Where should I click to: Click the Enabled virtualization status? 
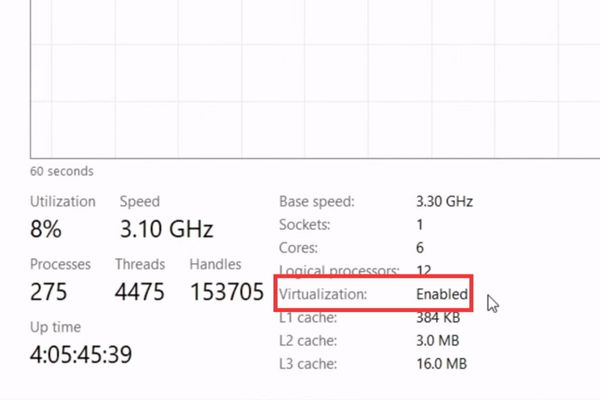[x=442, y=295]
